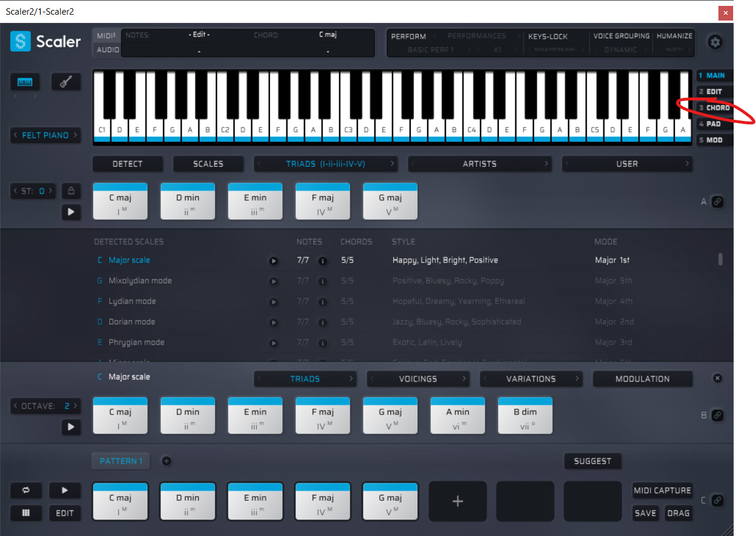Click MIDI CAPTURE
756x536 pixels.
(x=662, y=490)
